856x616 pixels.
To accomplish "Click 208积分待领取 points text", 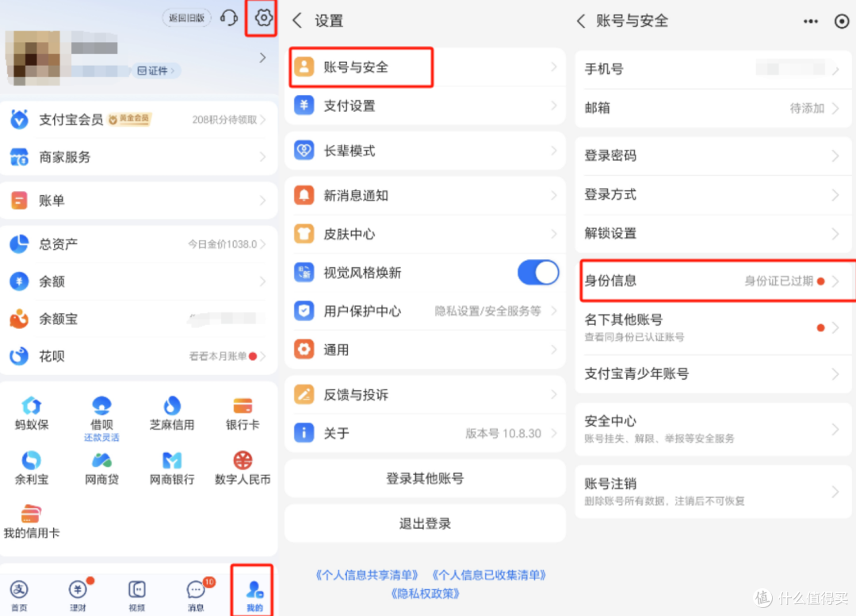I will [x=224, y=120].
